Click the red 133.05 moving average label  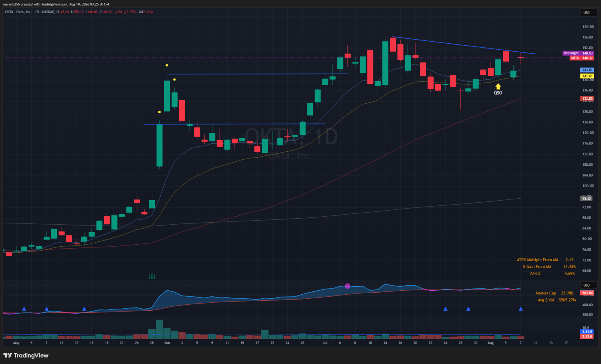click(x=587, y=99)
